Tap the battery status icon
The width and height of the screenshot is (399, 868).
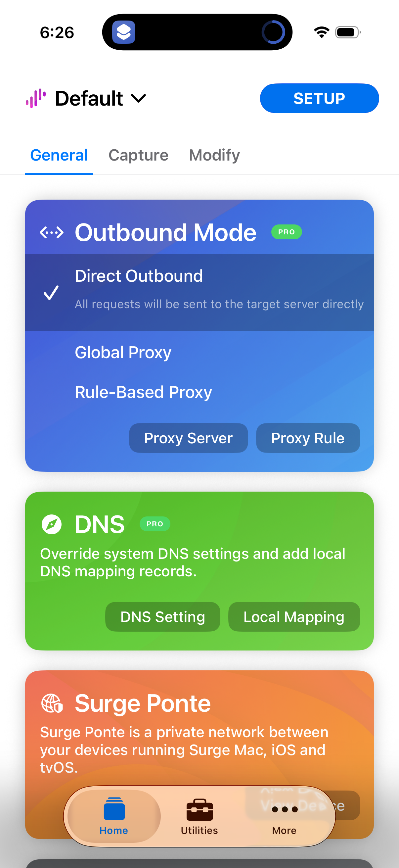pyautogui.click(x=348, y=32)
